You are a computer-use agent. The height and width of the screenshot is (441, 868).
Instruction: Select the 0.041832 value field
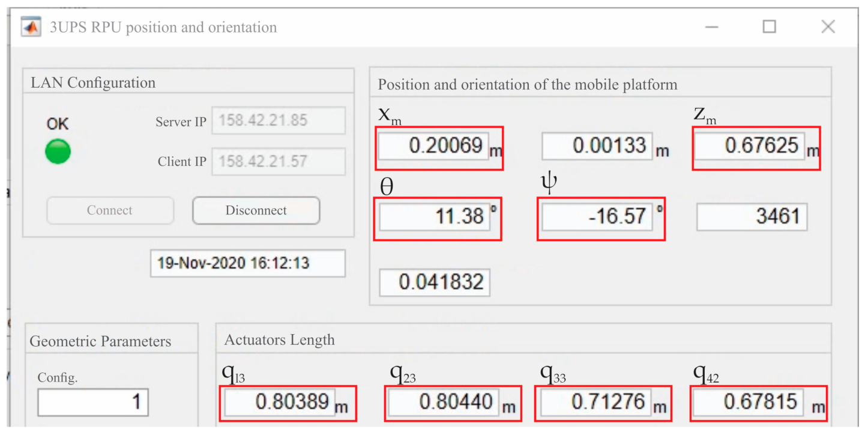[435, 282]
